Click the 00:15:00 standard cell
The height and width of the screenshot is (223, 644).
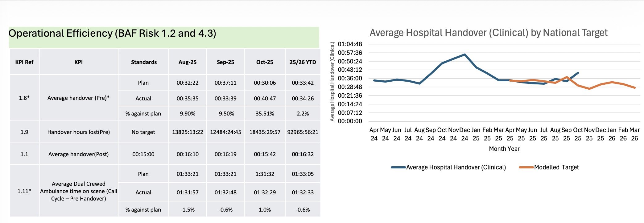143,154
